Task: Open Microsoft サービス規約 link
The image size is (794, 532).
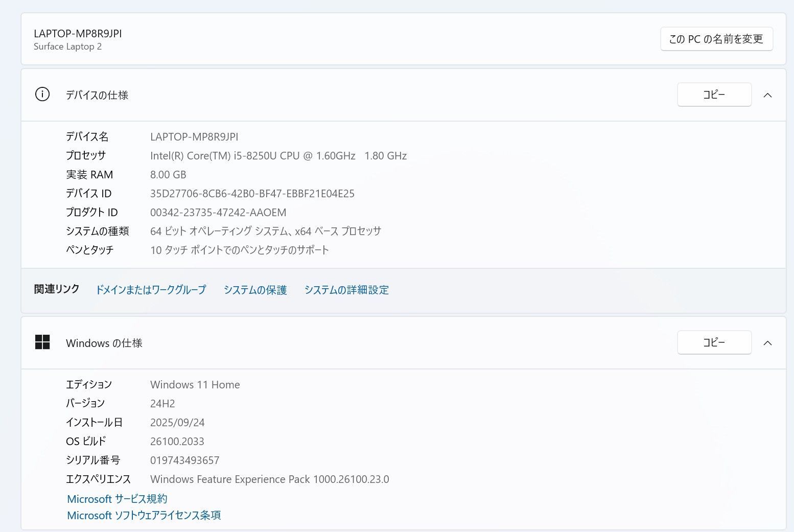Action: click(x=117, y=499)
